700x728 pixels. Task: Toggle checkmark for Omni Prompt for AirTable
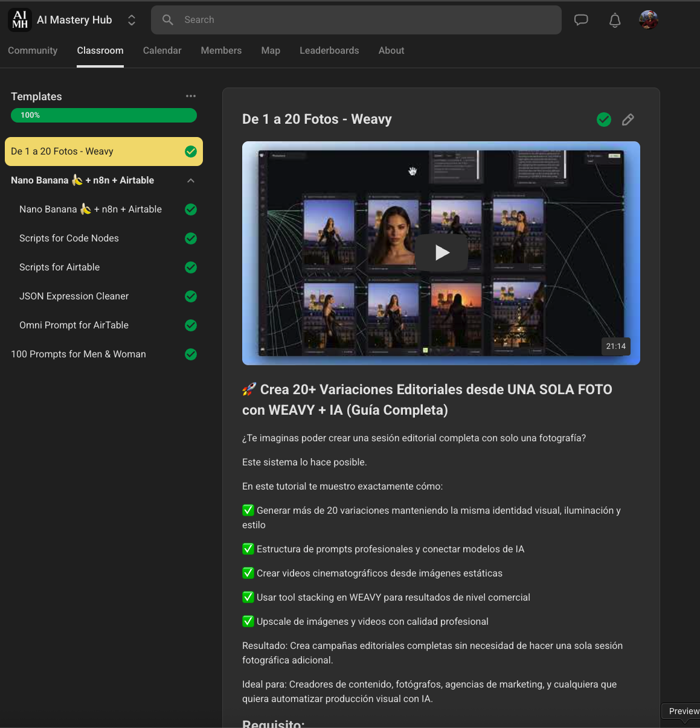[191, 325]
